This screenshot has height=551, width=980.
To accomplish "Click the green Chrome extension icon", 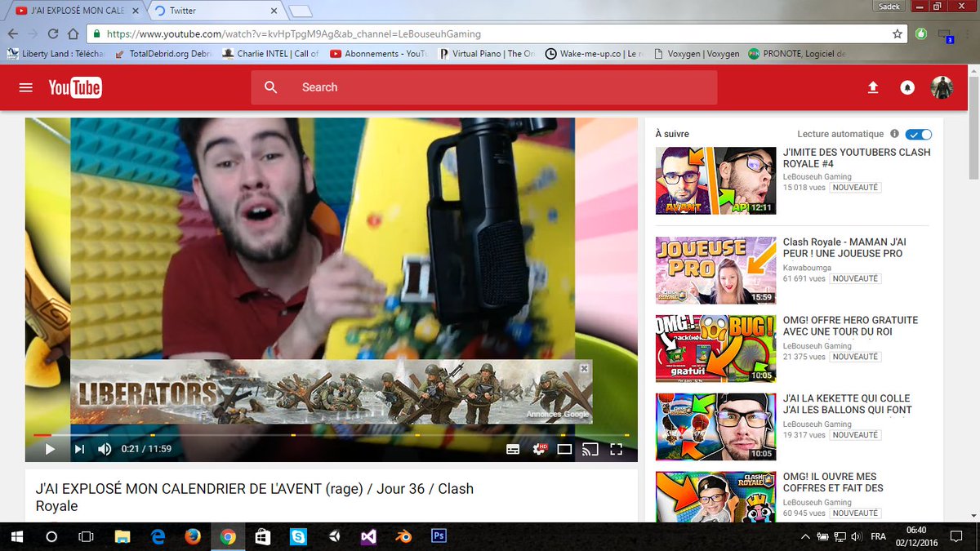I will [921, 34].
